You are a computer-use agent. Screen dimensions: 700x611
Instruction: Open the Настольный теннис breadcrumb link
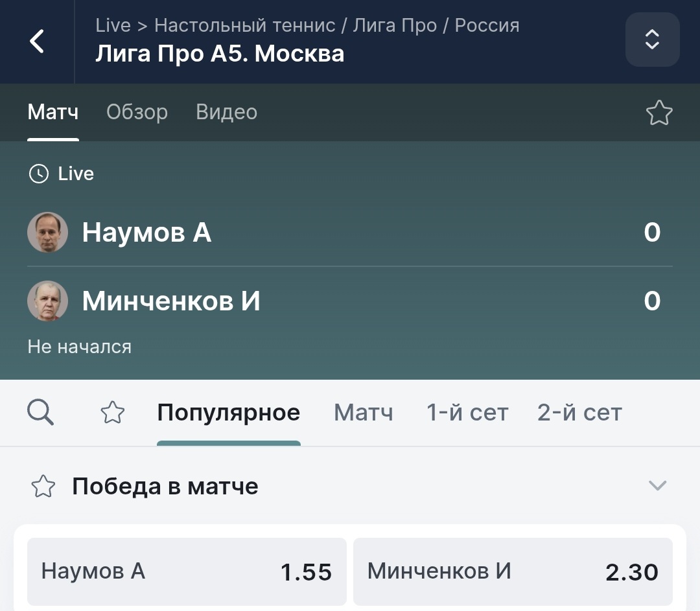coord(245,25)
